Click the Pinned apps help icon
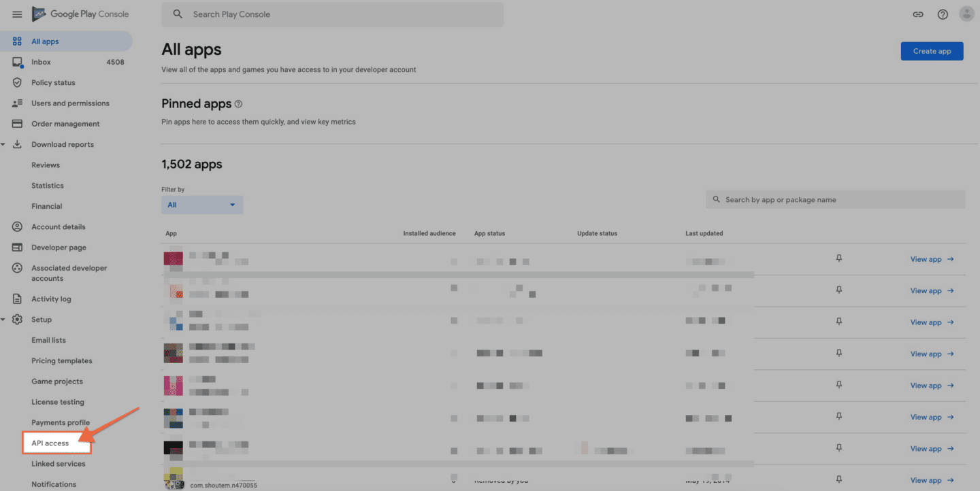Image resolution: width=980 pixels, height=491 pixels. point(238,104)
